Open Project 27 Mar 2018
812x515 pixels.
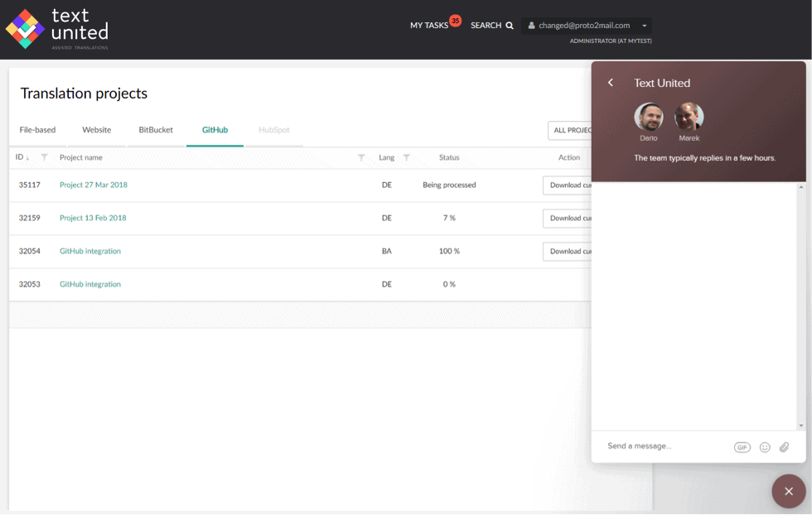click(93, 185)
